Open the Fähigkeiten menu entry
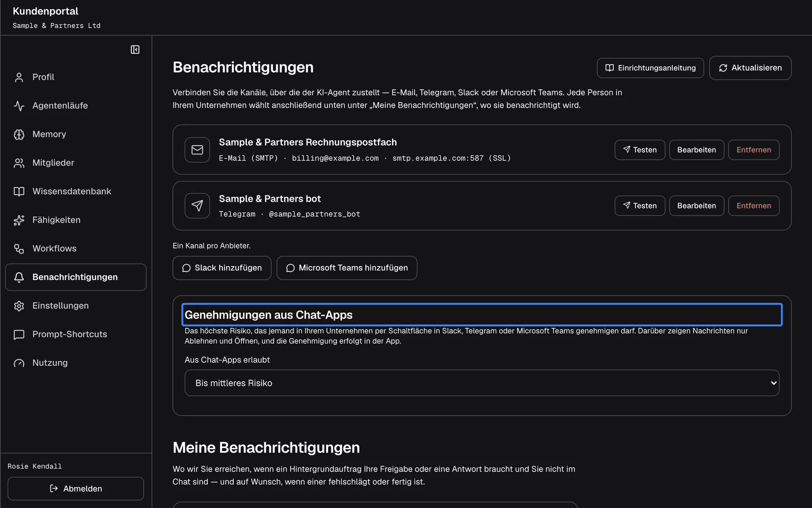812x508 pixels. click(76, 220)
